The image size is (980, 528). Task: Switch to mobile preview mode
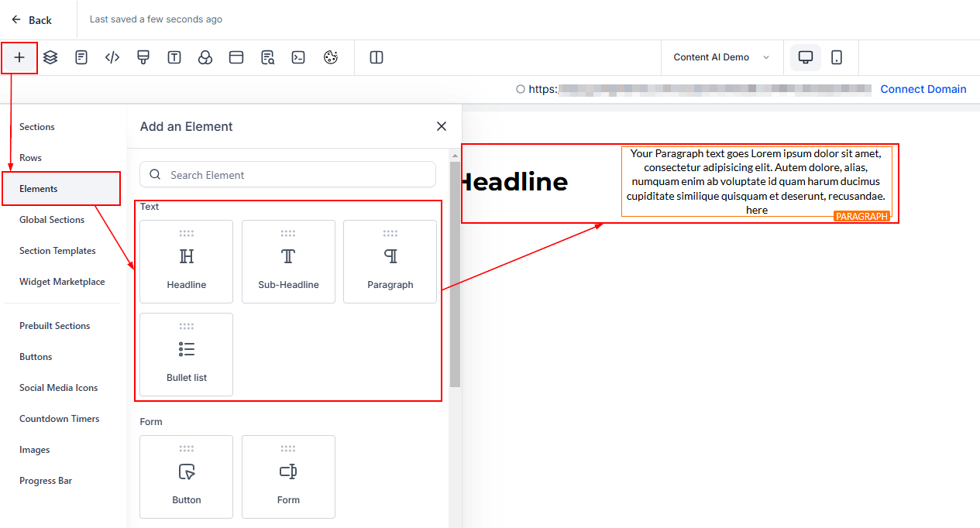(x=837, y=57)
